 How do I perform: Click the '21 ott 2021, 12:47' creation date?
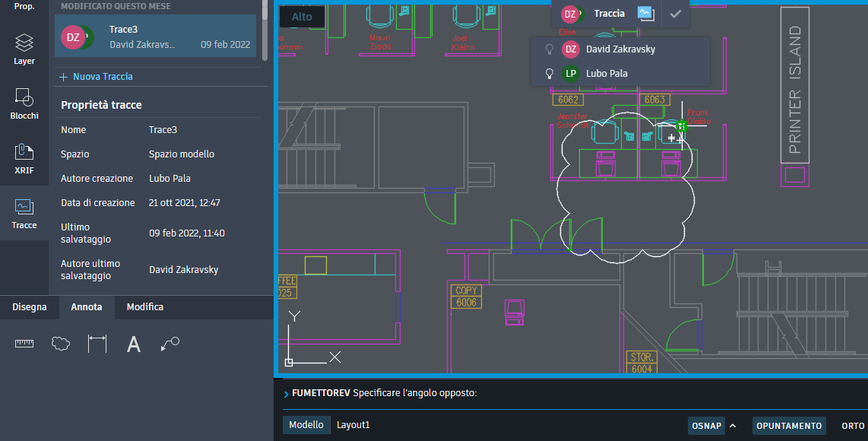tap(185, 203)
